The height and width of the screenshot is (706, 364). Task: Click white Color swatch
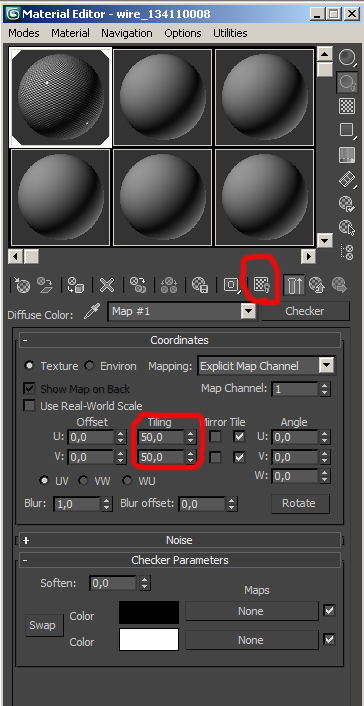149,640
